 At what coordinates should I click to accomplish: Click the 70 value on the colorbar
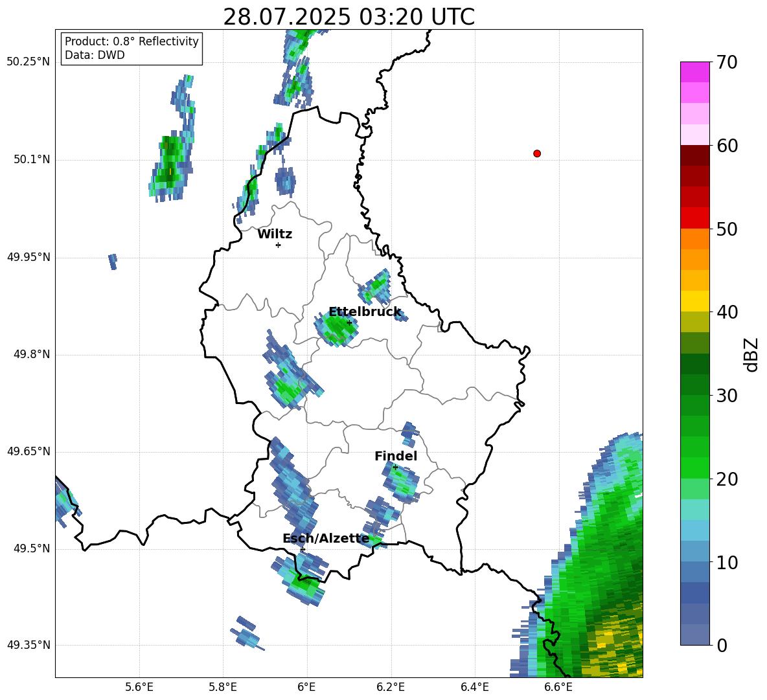tap(727, 63)
